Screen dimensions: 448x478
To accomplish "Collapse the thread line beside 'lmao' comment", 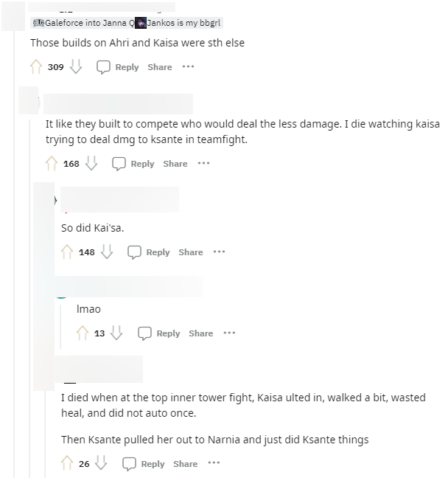I will coord(60,326).
